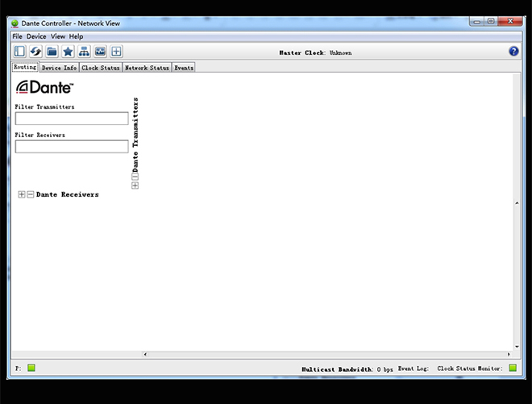The height and width of the screenshot is (404, 532).
Task: Click the Load Preset folder icon
Action: pos(52,52)
